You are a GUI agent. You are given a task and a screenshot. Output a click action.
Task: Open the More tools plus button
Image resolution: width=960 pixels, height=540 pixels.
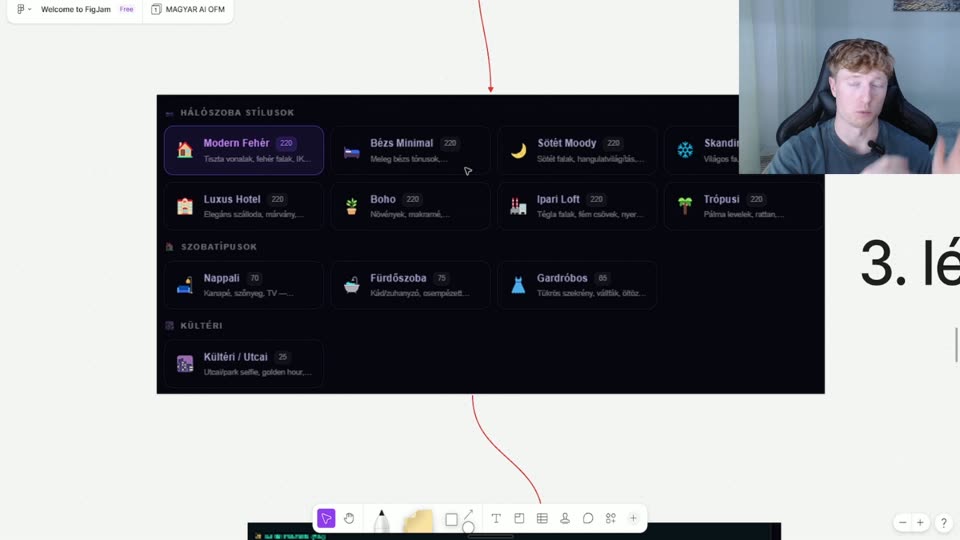click(x=633, y=519)
